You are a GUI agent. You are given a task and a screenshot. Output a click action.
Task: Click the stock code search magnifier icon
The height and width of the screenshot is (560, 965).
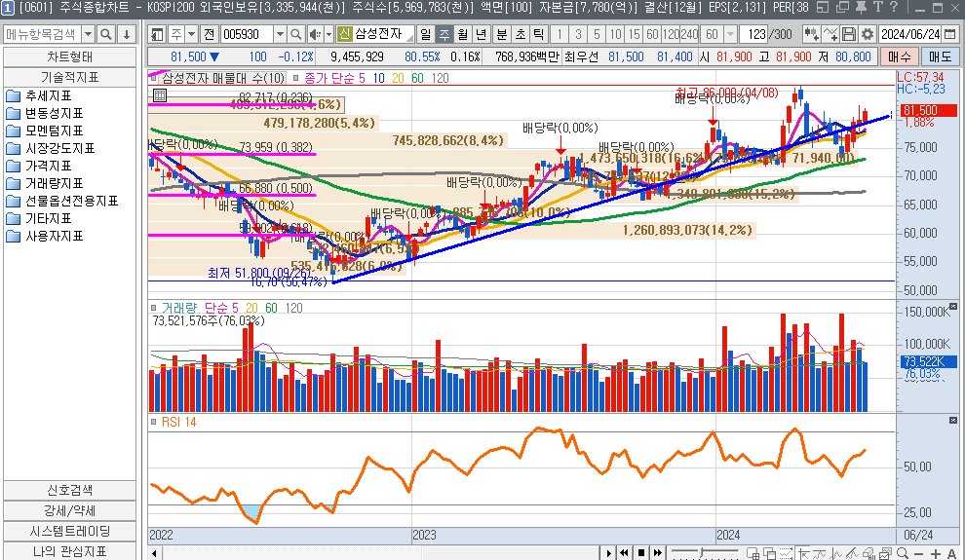(x=296, y=35)
